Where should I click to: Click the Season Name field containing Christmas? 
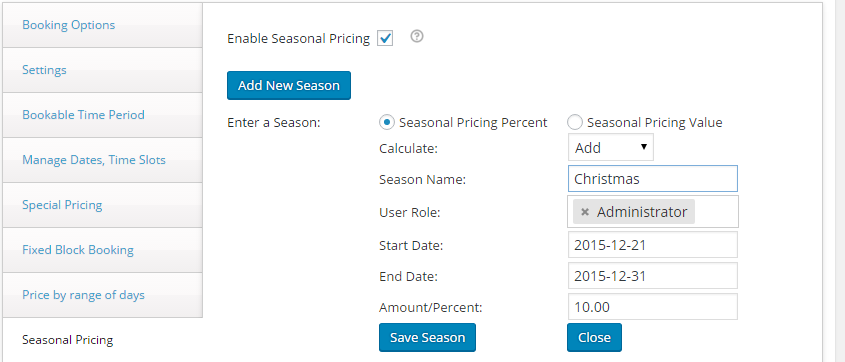pyautogui.click(x=653, y=179)
